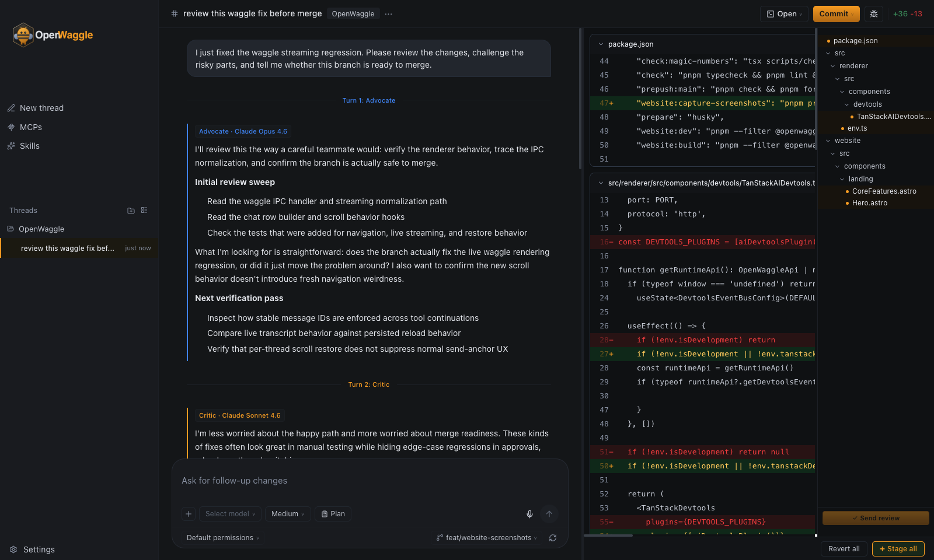Click the 'Initial review sweep' heading
Screen dimensions: 934x560
point(235,182)
